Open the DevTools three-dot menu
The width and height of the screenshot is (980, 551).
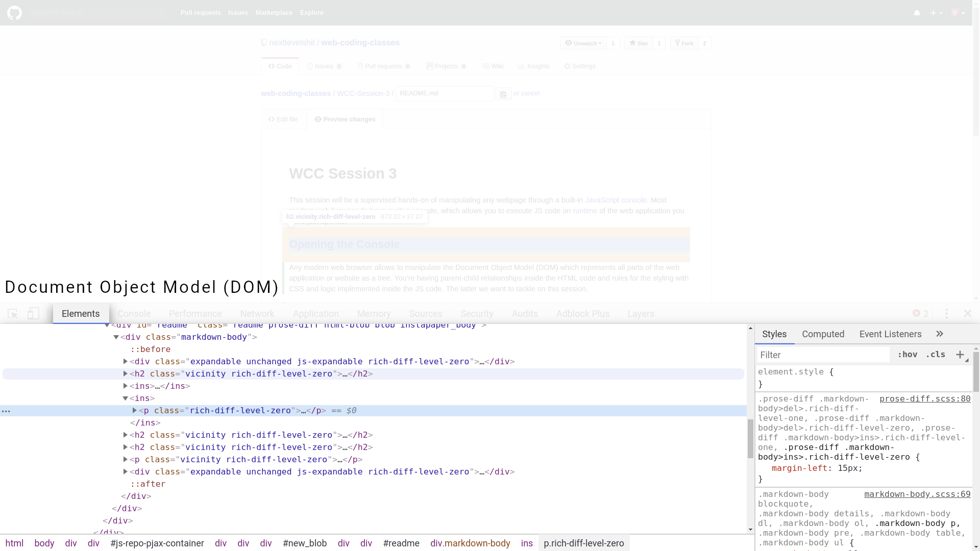(x=946, y=314)
